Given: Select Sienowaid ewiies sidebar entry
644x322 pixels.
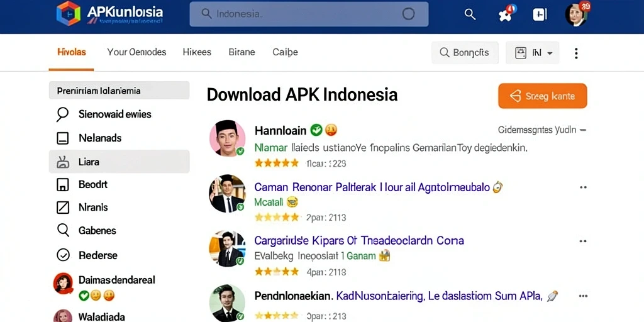Looking at the screenshot, I should point(119,114).
